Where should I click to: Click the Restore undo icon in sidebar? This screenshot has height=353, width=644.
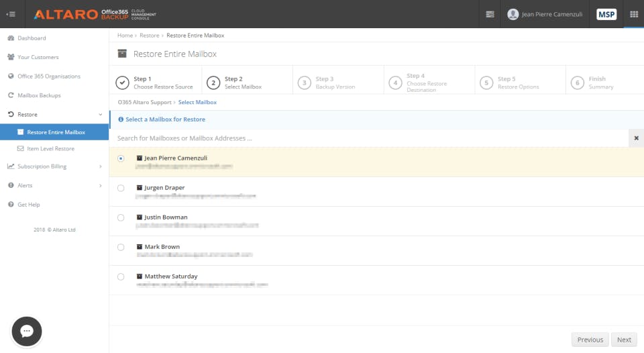pyautogui.click(x=11, y=114)
